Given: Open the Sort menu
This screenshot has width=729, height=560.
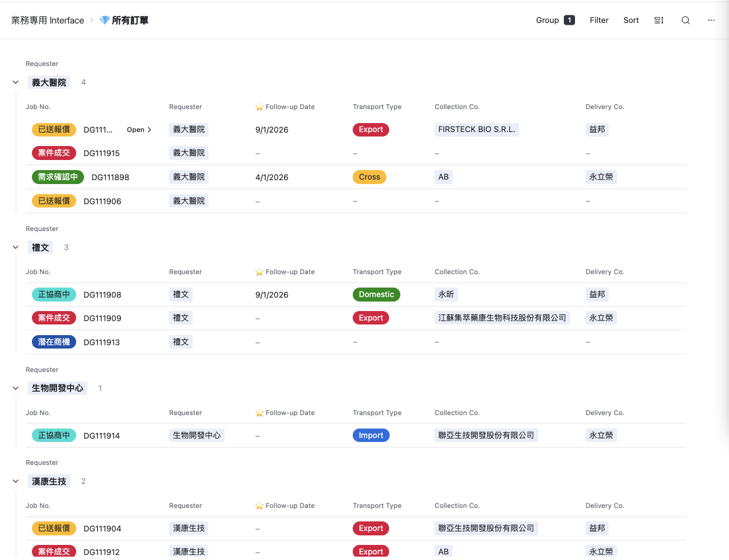Looking at the screenshot, I should coord(631,20).
